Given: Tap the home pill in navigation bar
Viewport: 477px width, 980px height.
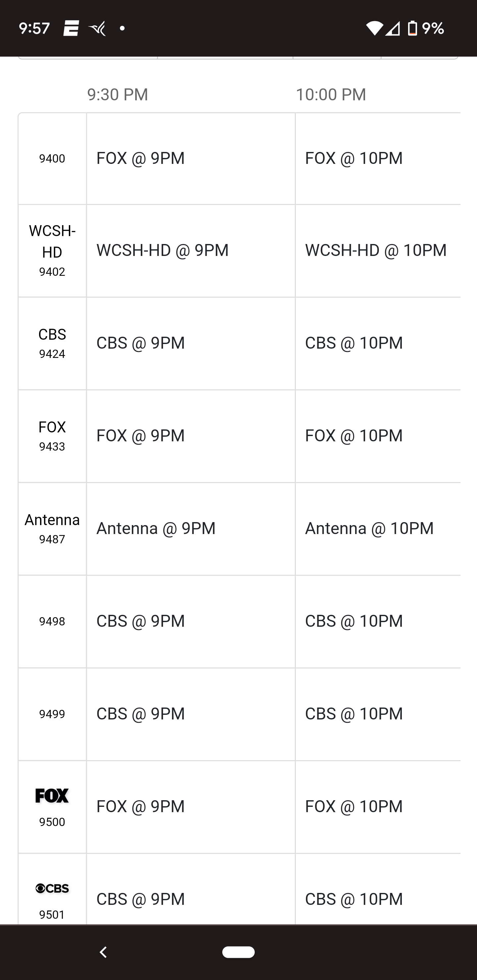Looking at the screenshot, I should 238,952.
